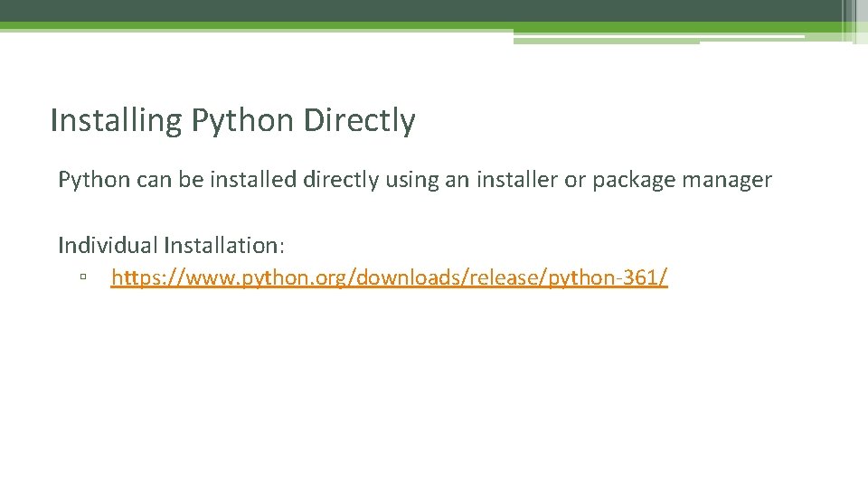Open the python.org downloads release link

(x=389, y=277)
